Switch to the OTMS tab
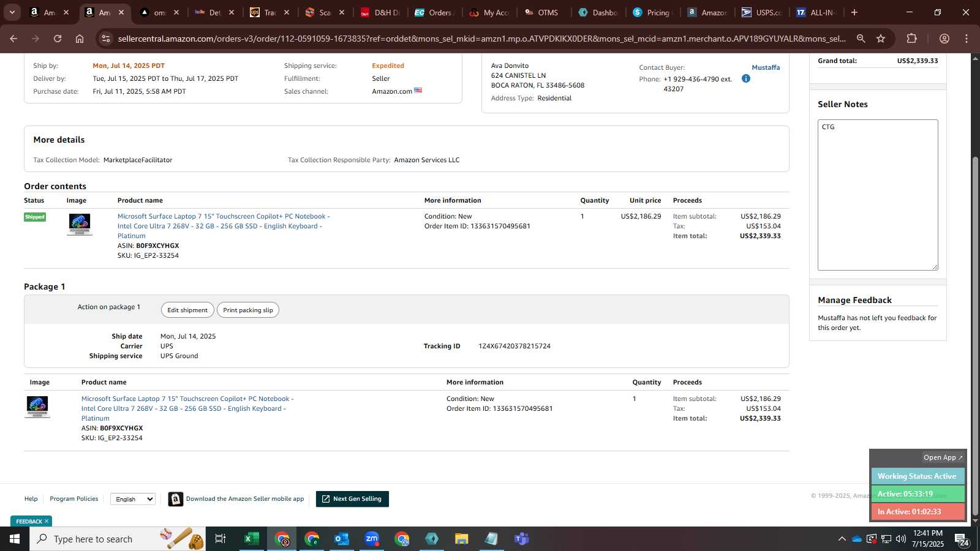 click(x=543, y=12)
